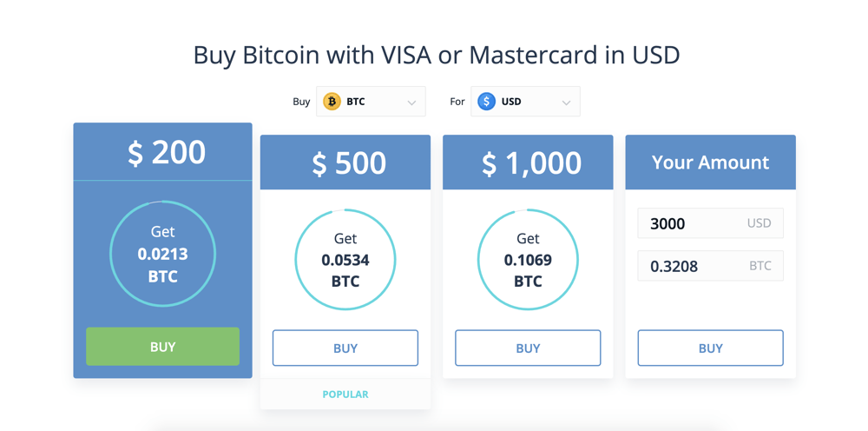The width and height of the screenshot is (868, 431).
Task: Click the BUY button under $500 card
Action: [345, 348]
